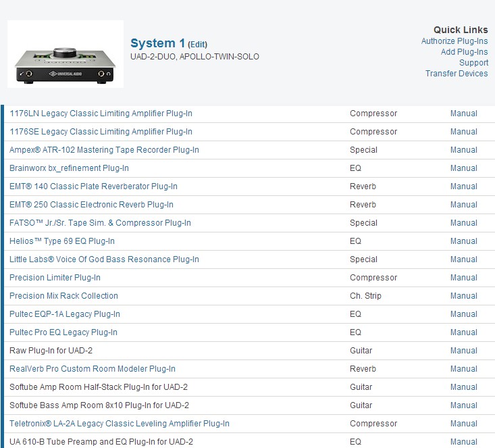Open Manual for EMT 140 row
This screenshot has height=448, width=495.
tap(464, 186)
